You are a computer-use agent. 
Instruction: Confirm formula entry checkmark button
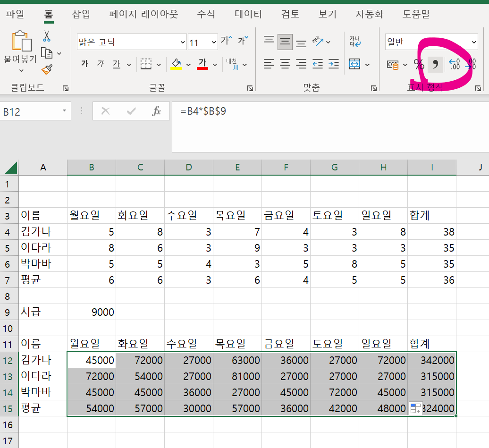coord(131,111)
